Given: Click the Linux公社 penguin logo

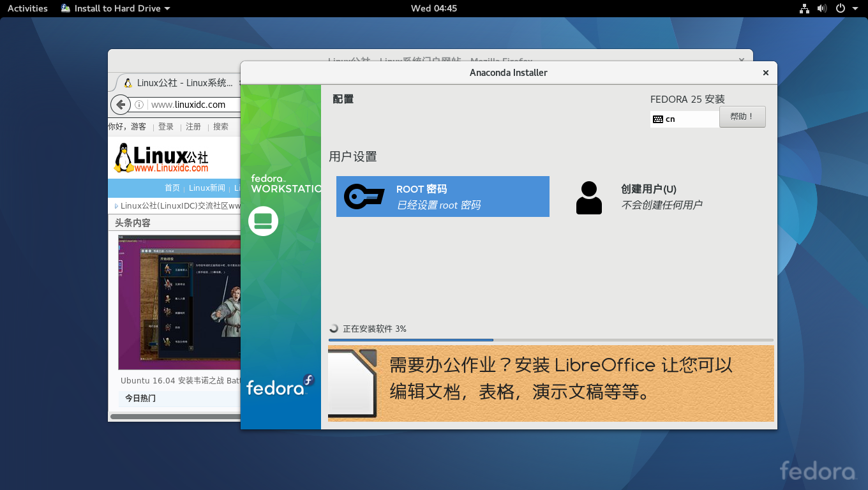Looking at the screenshot, I should 161,158.
